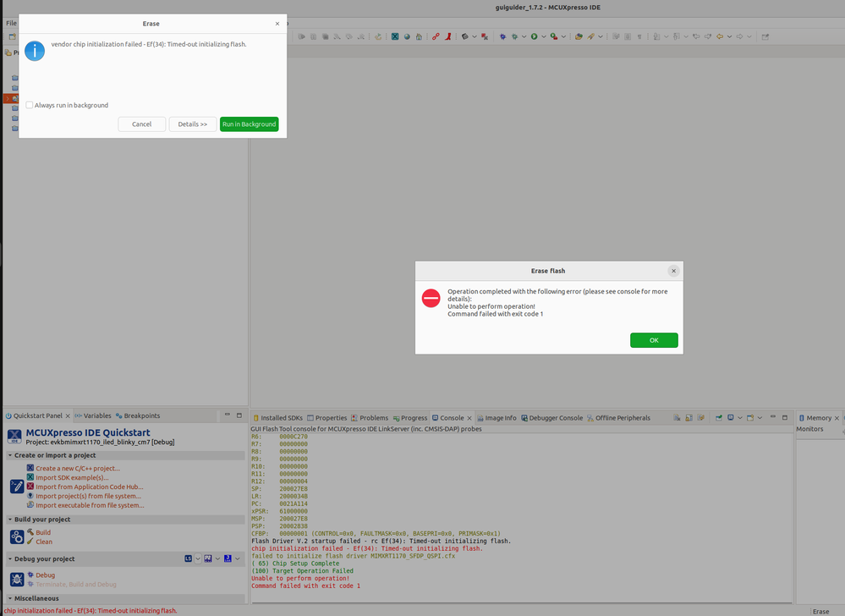Click the MCUXpresso X toolbar icon
Viewport: 845px width, 616px height.
point(395,36)
